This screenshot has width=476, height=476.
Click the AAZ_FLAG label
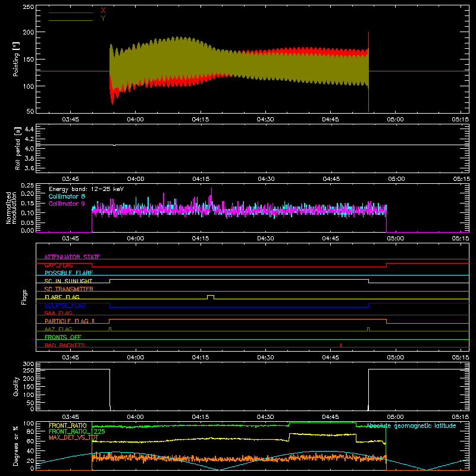pos(58,329)
